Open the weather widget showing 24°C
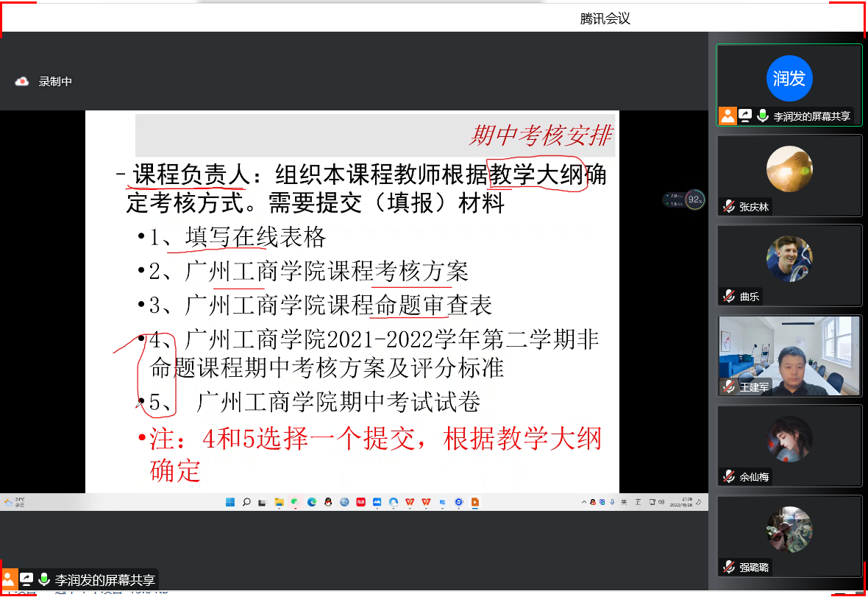The height and width of the screenshot is (597, 868). point(13,502)
